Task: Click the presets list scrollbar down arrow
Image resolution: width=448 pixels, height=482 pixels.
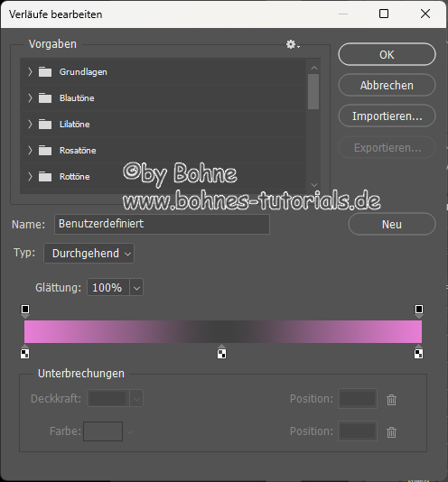Action: click(314, 185)
